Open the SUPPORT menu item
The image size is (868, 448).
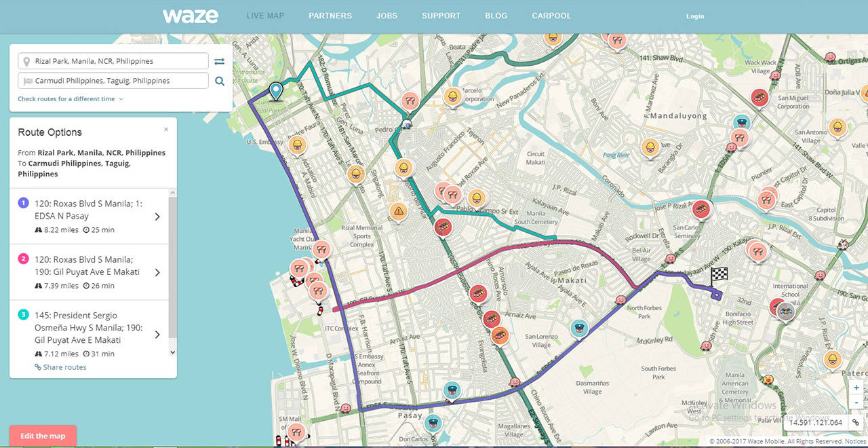click(x=441, y=16)
